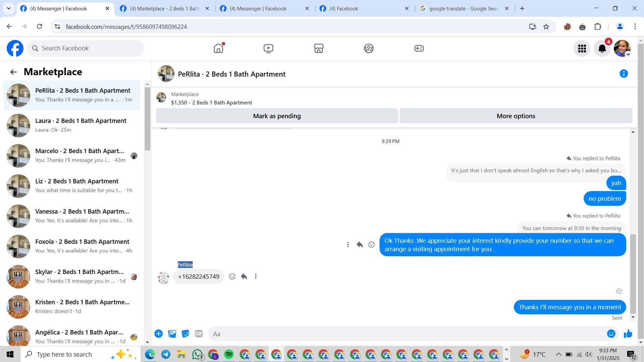Send a thumbs-up like
Viewport: 644px width, 362px height.
pos(628,334)
